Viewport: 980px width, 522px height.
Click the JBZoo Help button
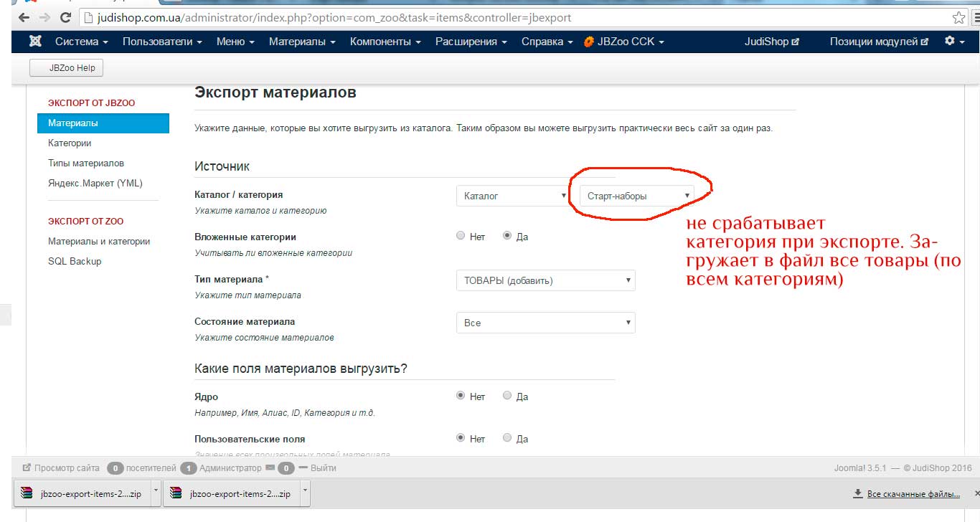[x=67, y=68]
